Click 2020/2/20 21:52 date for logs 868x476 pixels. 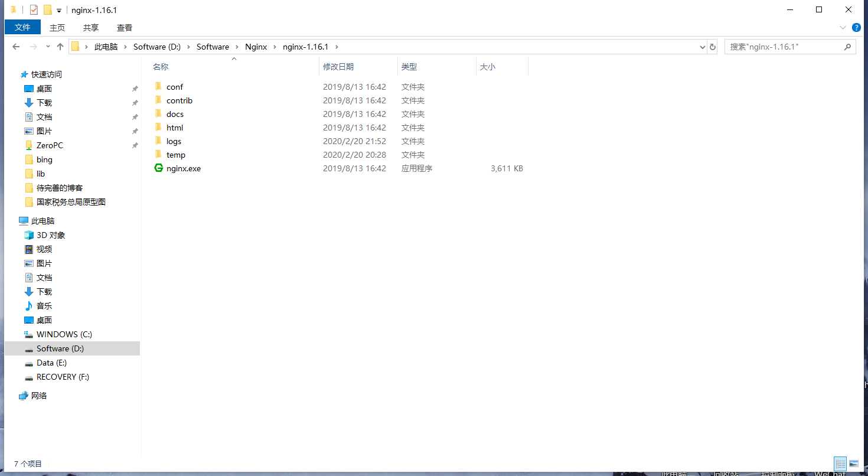coord(354,141)
